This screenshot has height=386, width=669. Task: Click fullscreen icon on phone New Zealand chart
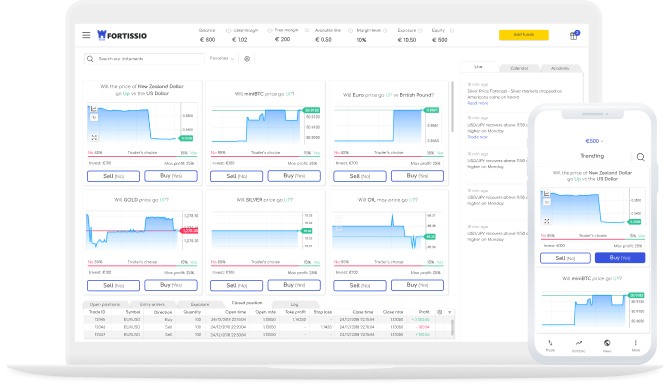[547, 221]
